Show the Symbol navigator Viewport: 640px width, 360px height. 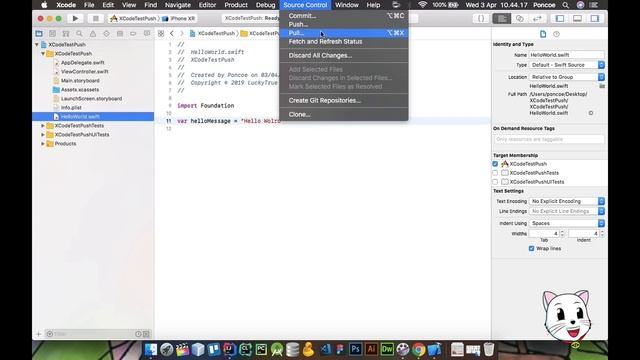pos(66,33)
